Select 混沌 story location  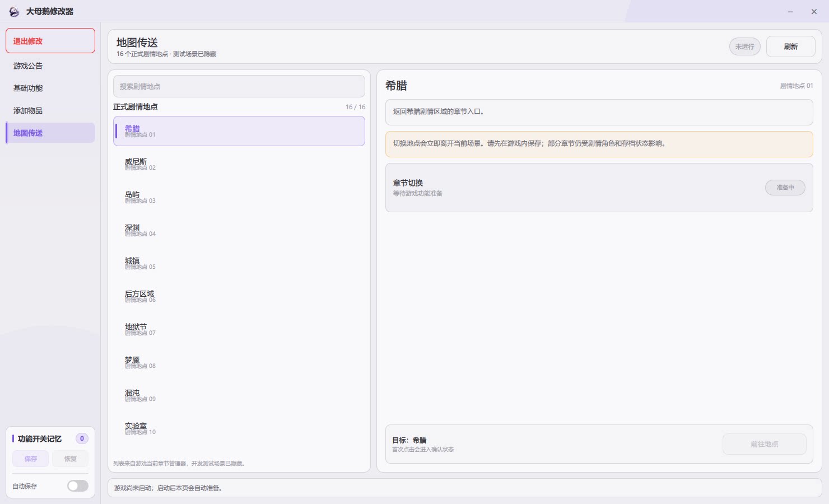click(239, 395)
